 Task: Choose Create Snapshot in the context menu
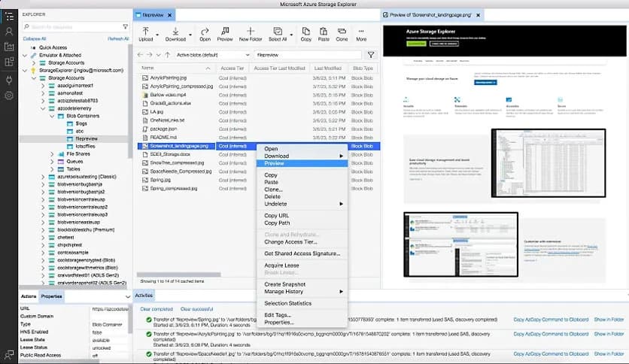302,284
